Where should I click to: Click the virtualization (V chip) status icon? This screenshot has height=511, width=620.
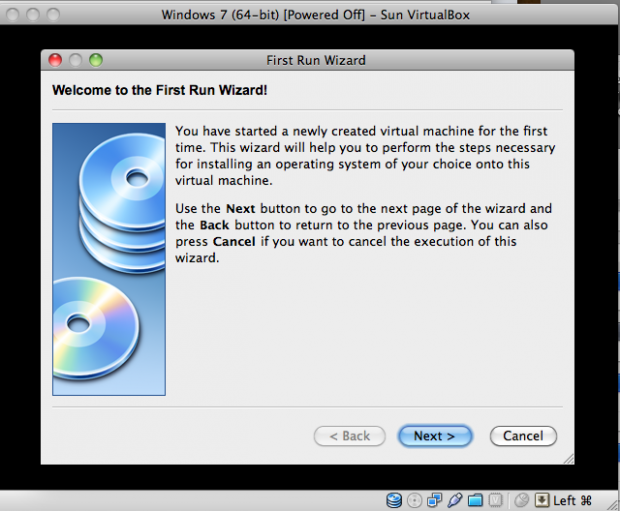pos(495,501)
